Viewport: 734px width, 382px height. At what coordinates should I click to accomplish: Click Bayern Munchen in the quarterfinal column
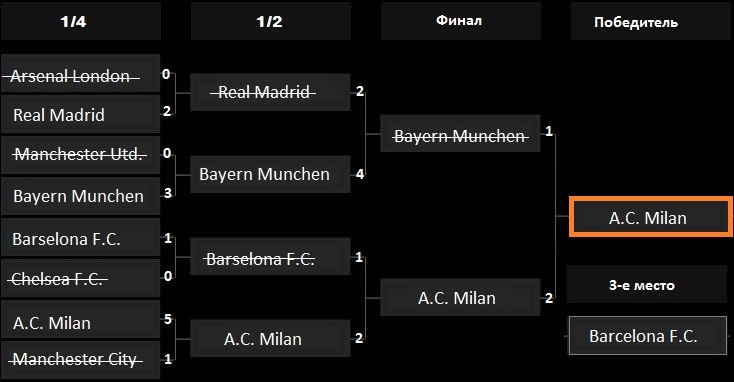point(81,196)
